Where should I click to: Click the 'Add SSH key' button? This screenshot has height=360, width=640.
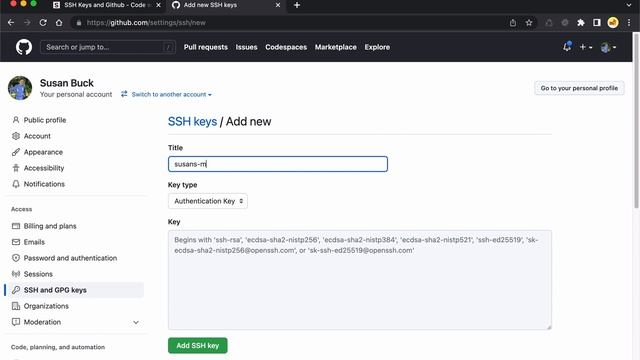point(198,346)
